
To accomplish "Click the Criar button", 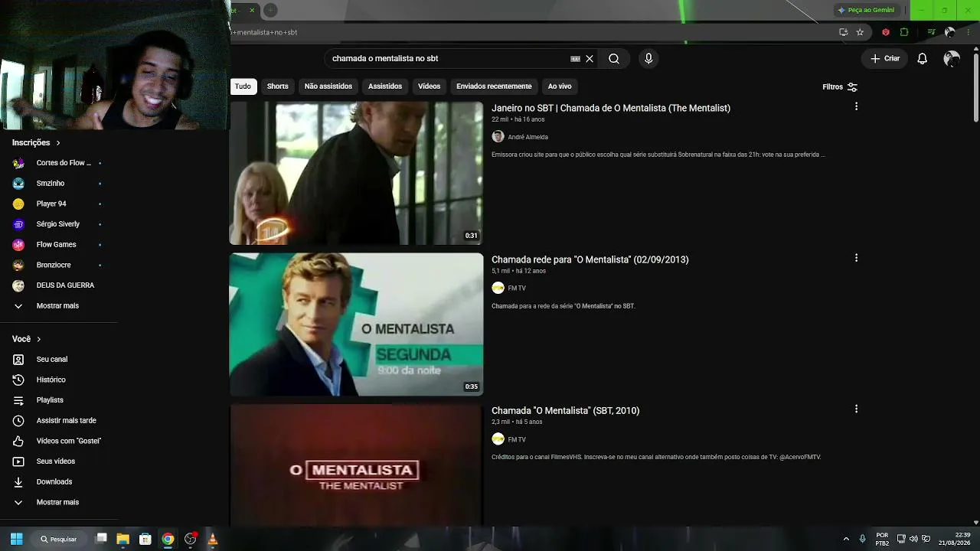I will pos(885,59).
